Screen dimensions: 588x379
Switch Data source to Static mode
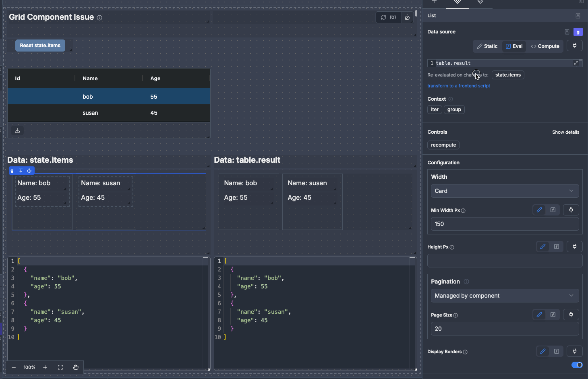[487, 46]
